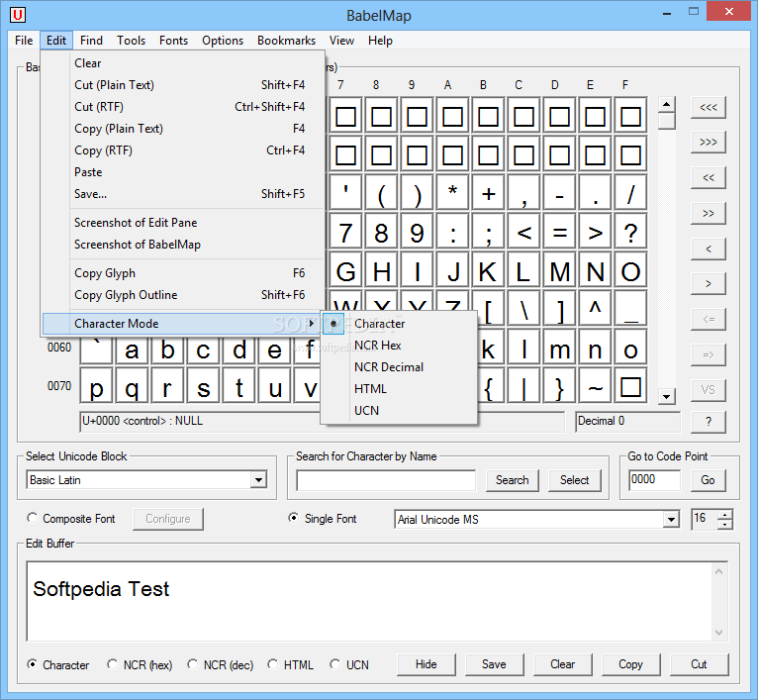Click the Cut button under Edit Buffer
758x700 pixels.
pyautogui.click(x=699, y=664)
